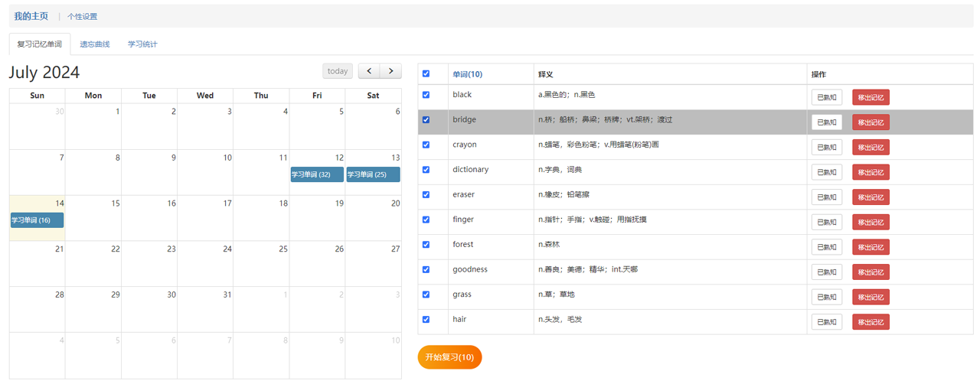Viewport: 980px width, 384px height.
Task: Click the 单词(10) column header
Action: [467, 74]
